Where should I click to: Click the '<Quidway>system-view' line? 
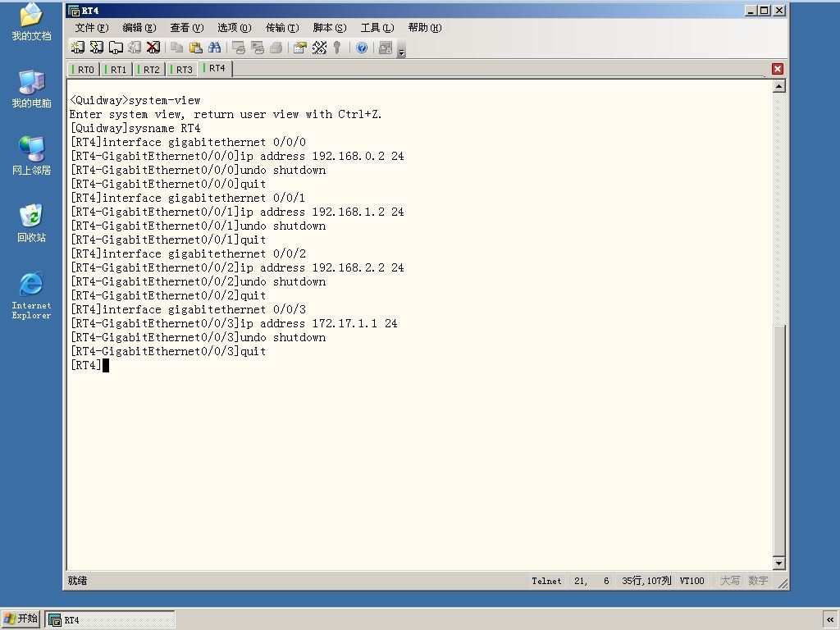pos(135,101)
